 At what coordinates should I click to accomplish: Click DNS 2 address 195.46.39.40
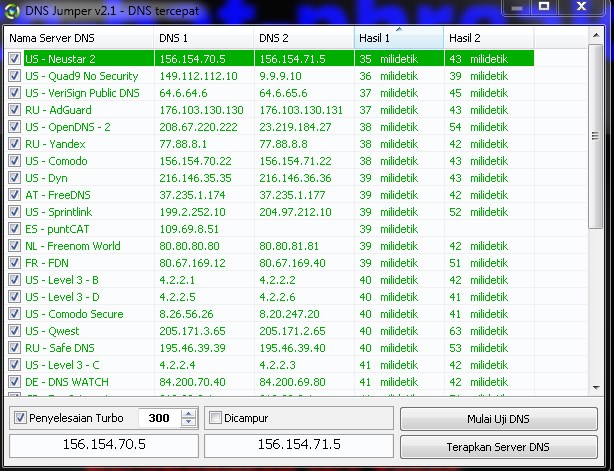click(292, 348)
